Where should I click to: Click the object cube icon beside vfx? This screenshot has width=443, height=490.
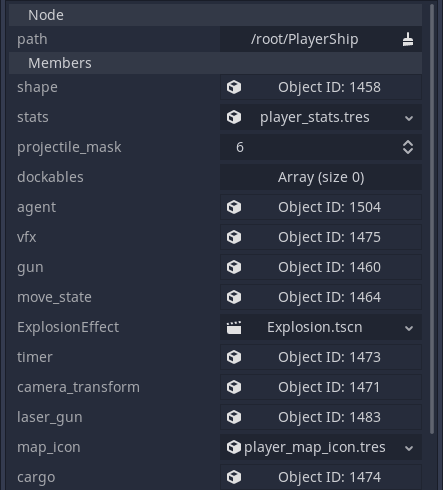pyautogui.click(x=234, y=237)
